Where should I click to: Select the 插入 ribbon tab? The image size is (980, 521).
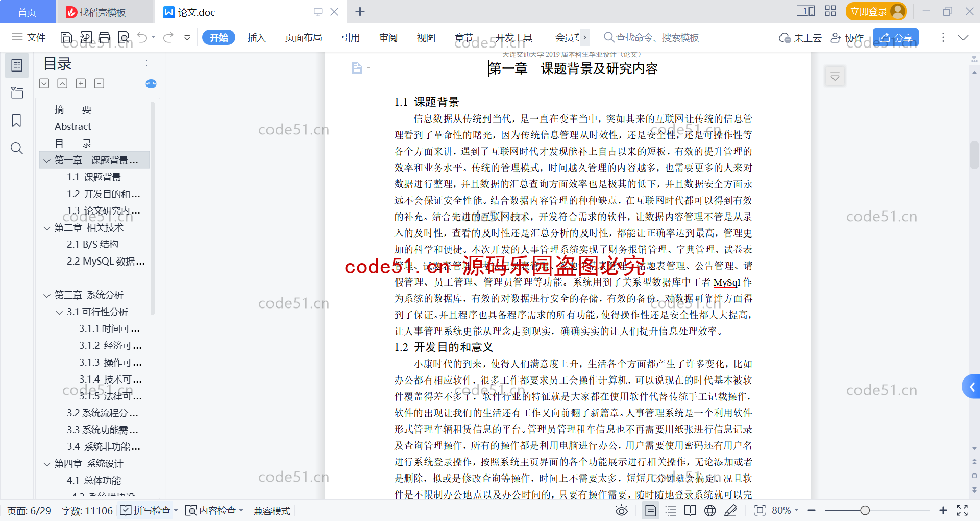pos(256,37)
